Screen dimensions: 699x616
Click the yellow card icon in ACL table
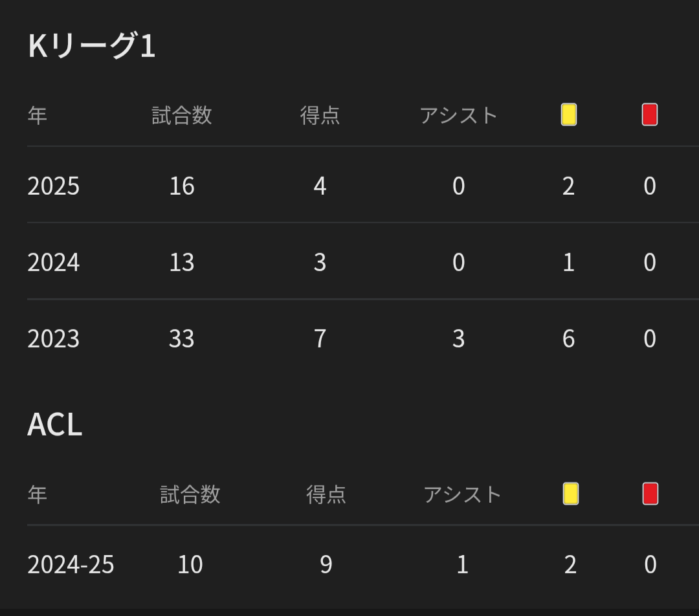point(570,494)
